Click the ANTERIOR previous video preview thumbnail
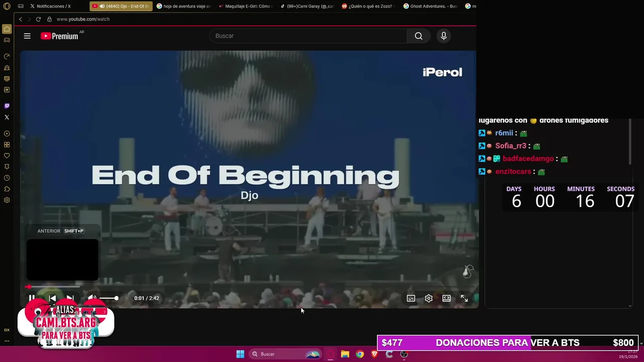The width and height of the screenshot is (644, 362). coord(62,259)
